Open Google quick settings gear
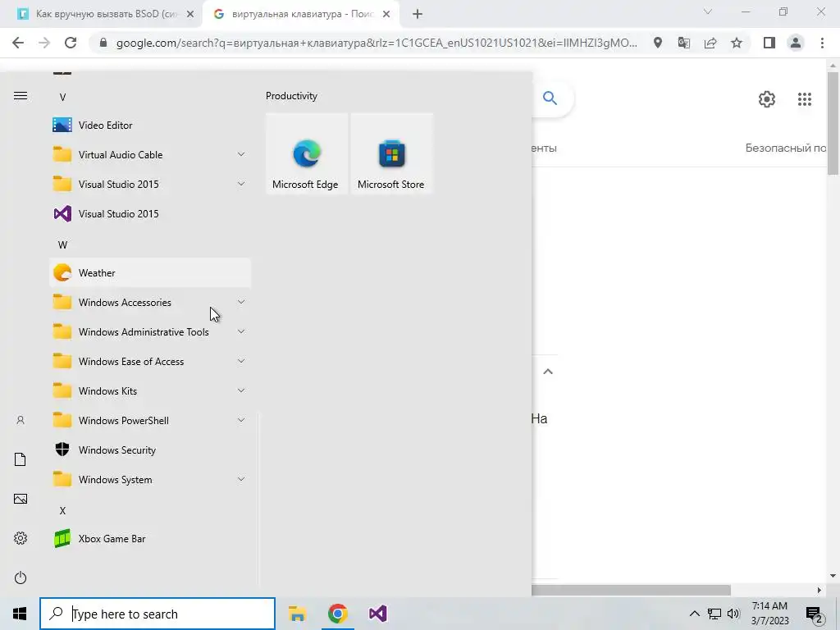This screenshot has height=630, width=840. (x=767, y=99)
